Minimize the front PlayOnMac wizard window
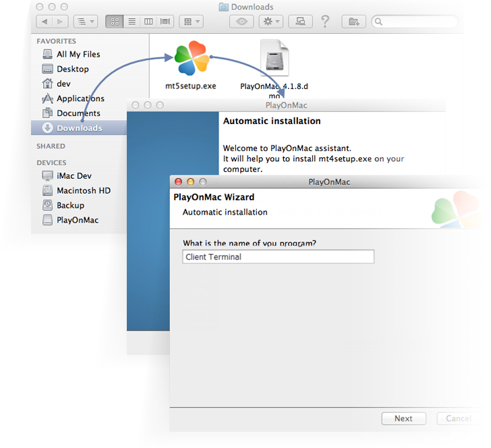The image size is (491, 448). (x=190, y=181)
